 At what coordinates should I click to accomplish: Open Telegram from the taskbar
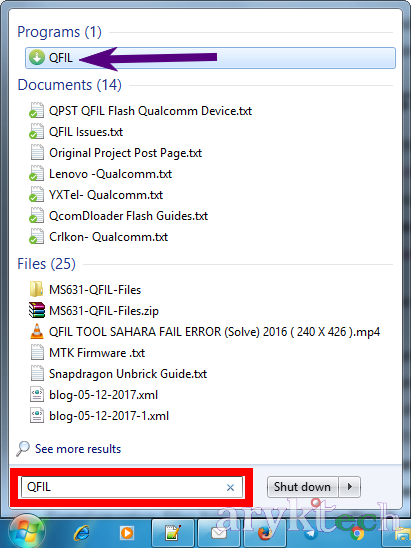(x=311, y=533)
